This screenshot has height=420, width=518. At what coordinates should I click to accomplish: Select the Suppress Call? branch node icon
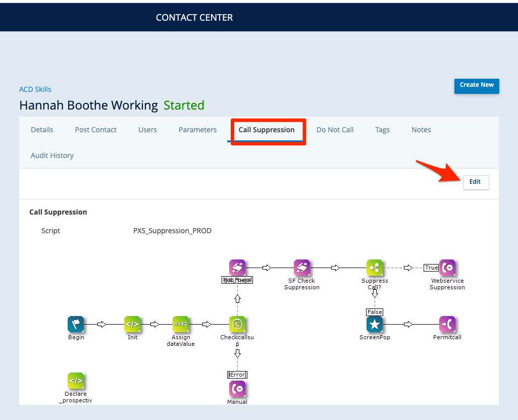(375, 268)
